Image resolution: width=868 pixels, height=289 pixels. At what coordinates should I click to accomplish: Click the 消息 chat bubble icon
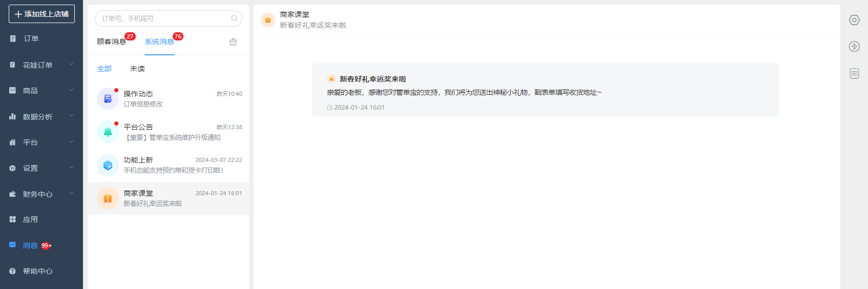click(13, 245)
